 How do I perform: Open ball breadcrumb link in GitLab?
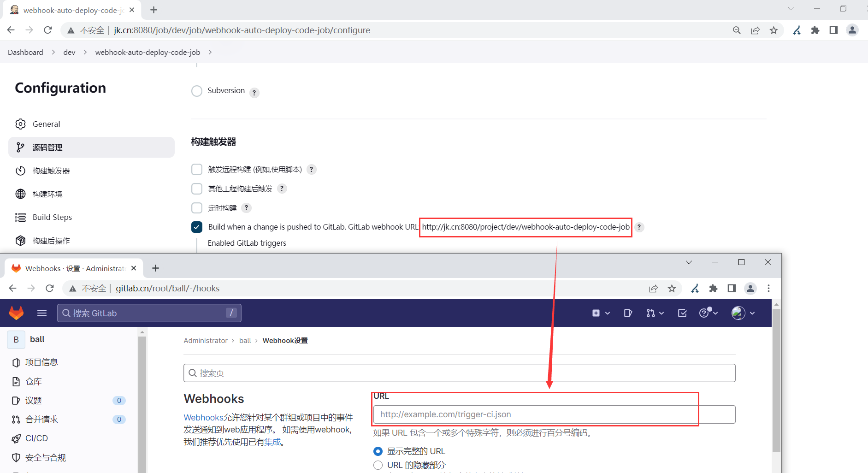(245, 340)
